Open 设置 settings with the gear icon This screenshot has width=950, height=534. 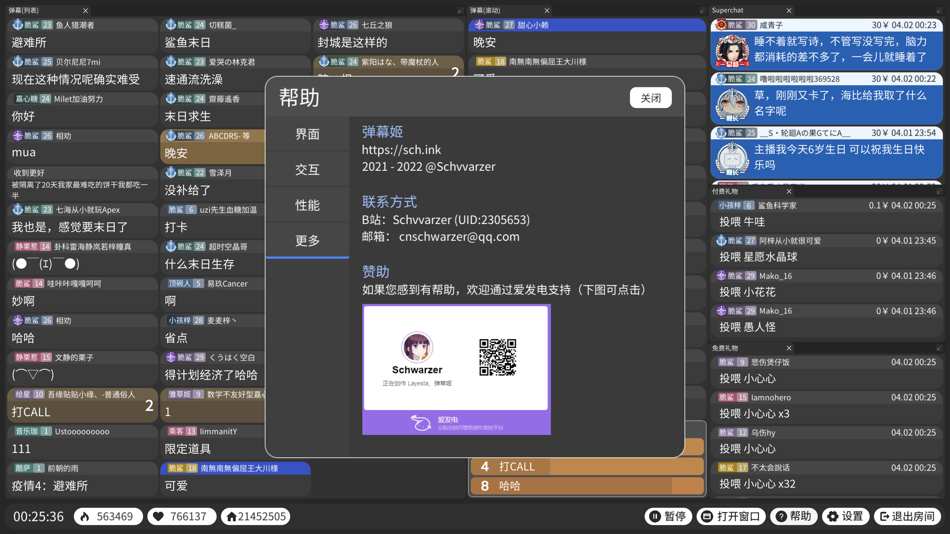pyautogui.click(x=845, y=516)
